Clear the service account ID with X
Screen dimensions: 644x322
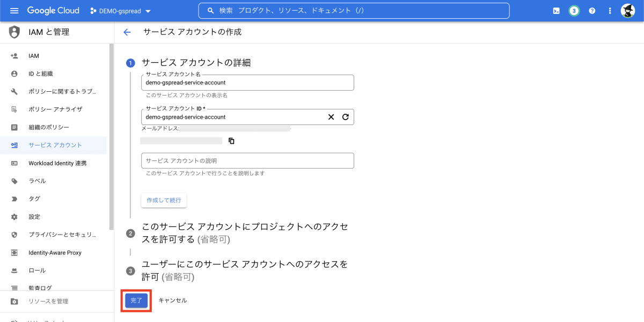coord(331,117)
